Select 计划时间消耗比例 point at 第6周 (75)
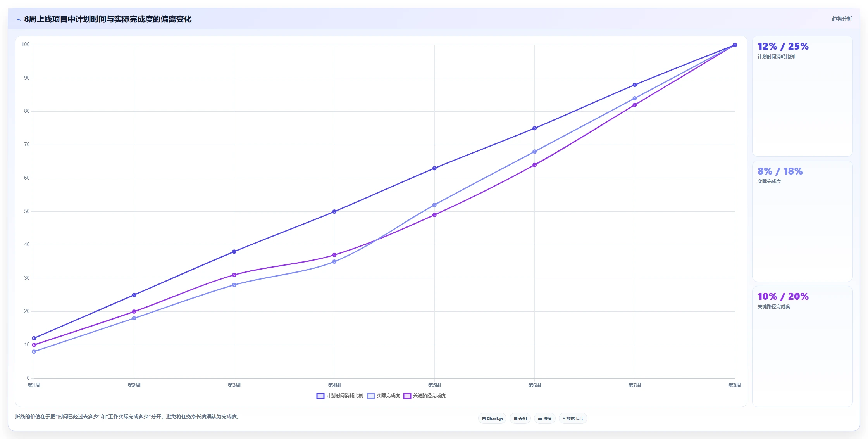Viewport: 868px width, 439px height. tap(534, 128)
